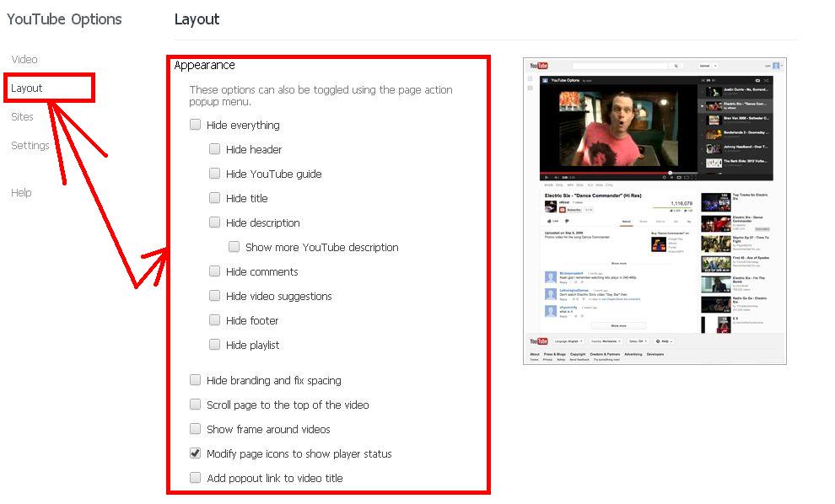The height and width of the screenshot is (504, 835).
Task: Check Scroll page to top of video
Action: point(196,405)
